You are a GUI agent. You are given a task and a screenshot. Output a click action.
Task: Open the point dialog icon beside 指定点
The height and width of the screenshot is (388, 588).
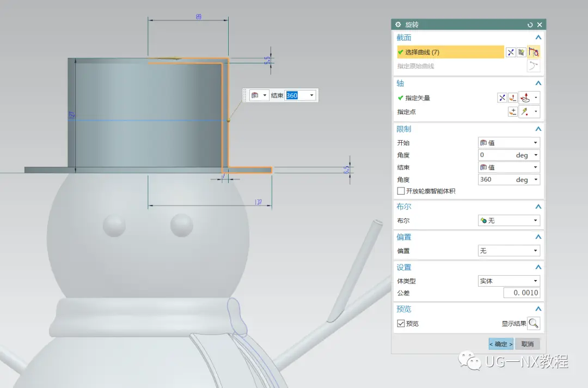(x=513, y=112)
